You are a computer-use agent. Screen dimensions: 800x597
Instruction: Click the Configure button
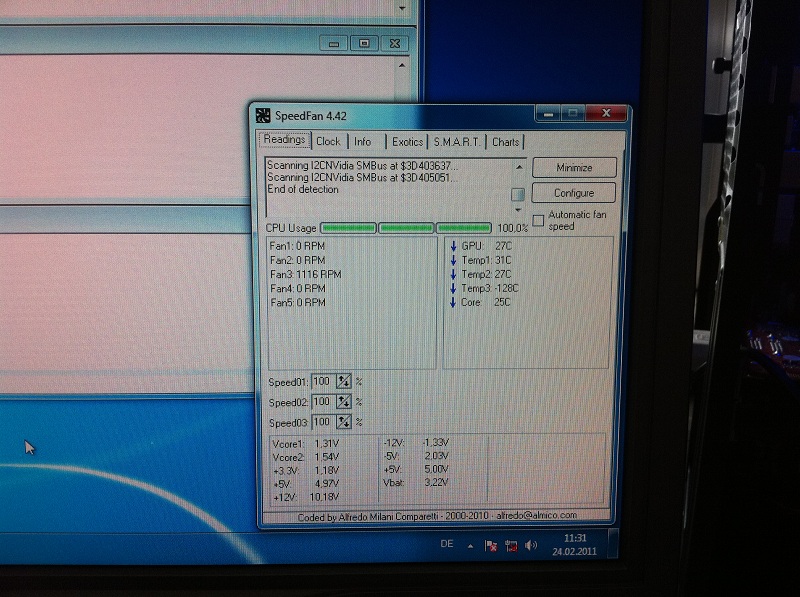coord(574,193)
